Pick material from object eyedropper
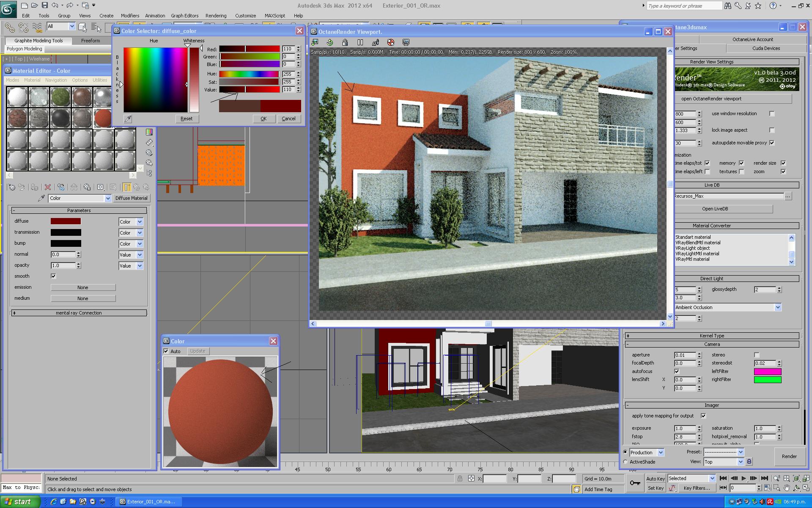The width and height of the screenshot is (812, 508). click(41, 198)
